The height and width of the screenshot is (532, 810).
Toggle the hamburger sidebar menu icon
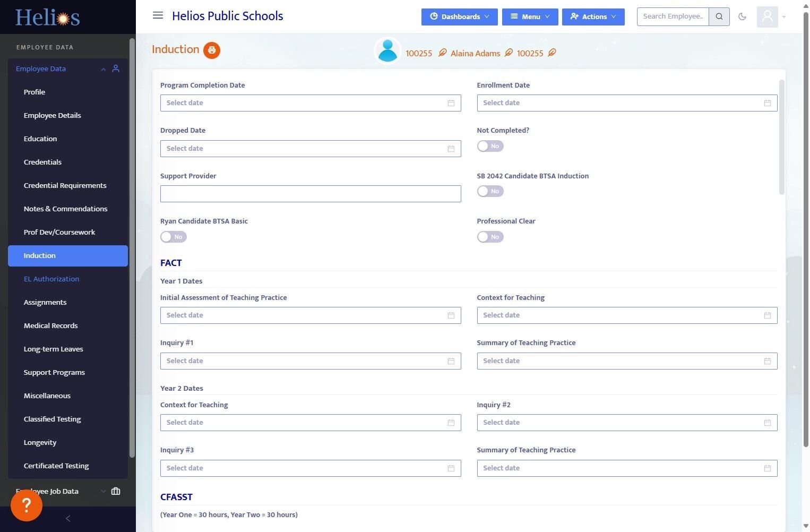(x=158, y=15)
